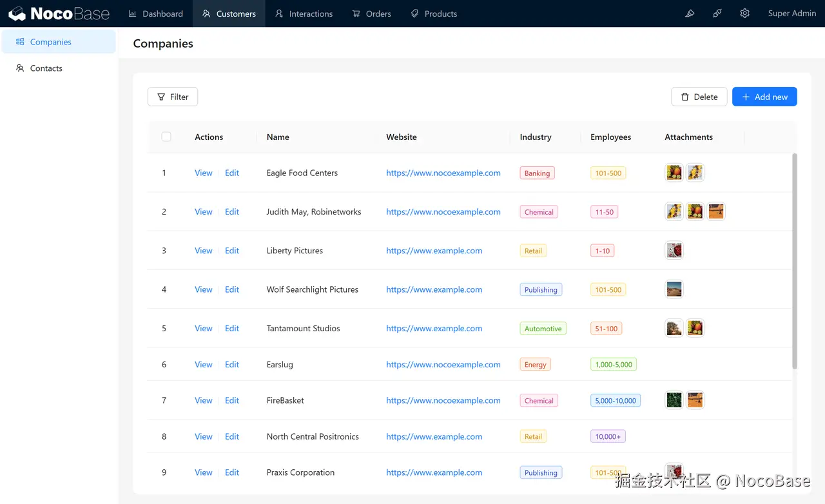The width and height of the screenshot is (825, 504).
Task: Open the second FireBasket attachment thumbnail
Action: [x=695, y=400]
